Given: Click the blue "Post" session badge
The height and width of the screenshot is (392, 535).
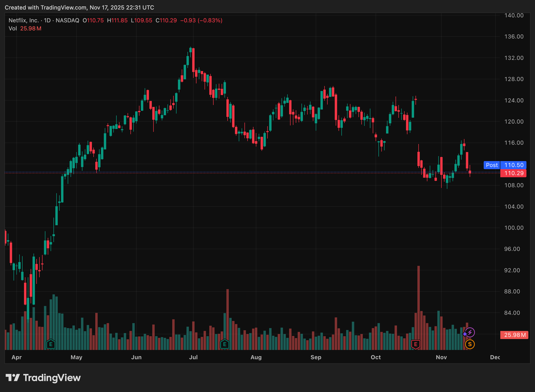Looking at the screenshot, I should [491, 165].
